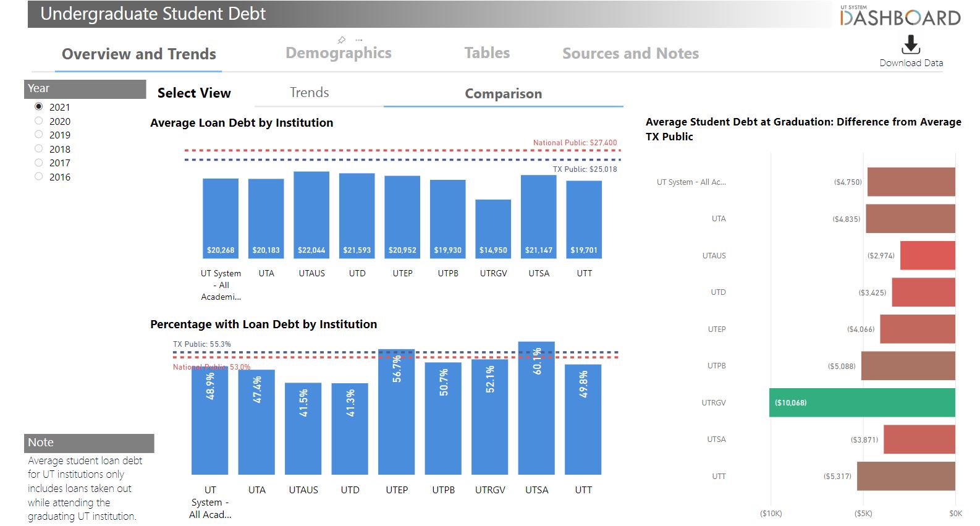The height and width of the screenshot is (526, 980).
Task: Click the UTRGV 52.1% percentage bar
Action: 490,417
